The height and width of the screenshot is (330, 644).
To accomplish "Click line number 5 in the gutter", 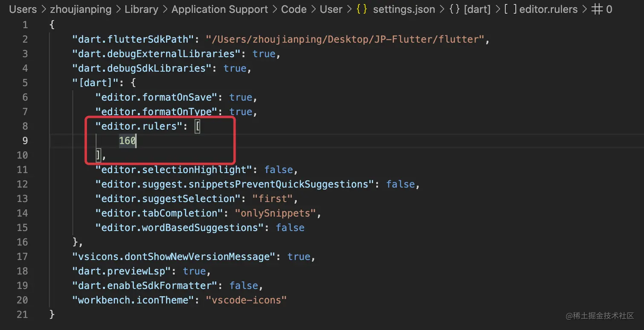I will (x=25, y=83).
